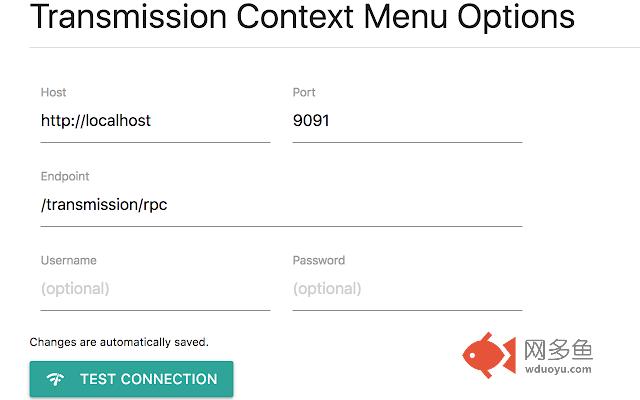Click the Host field label
Screen dimensions: 640x400
tap(53, 92)
